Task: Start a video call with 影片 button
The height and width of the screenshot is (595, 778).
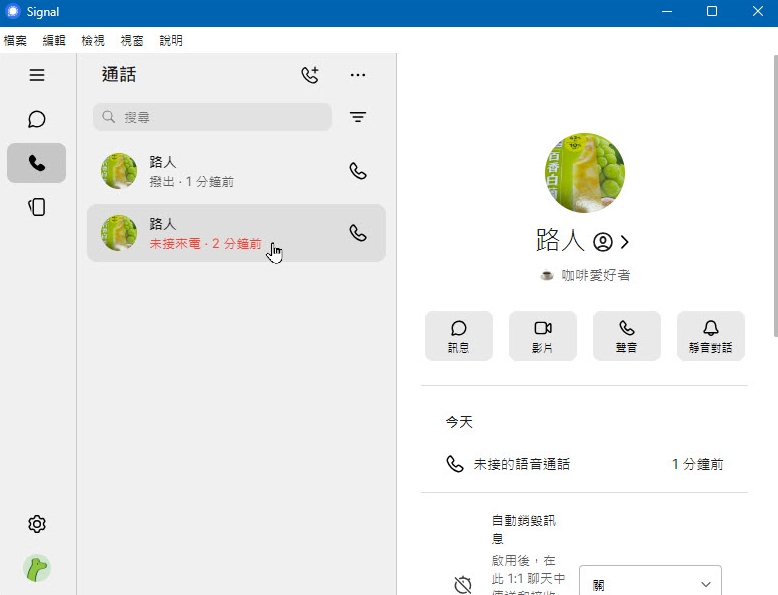Action: [543, 336]
